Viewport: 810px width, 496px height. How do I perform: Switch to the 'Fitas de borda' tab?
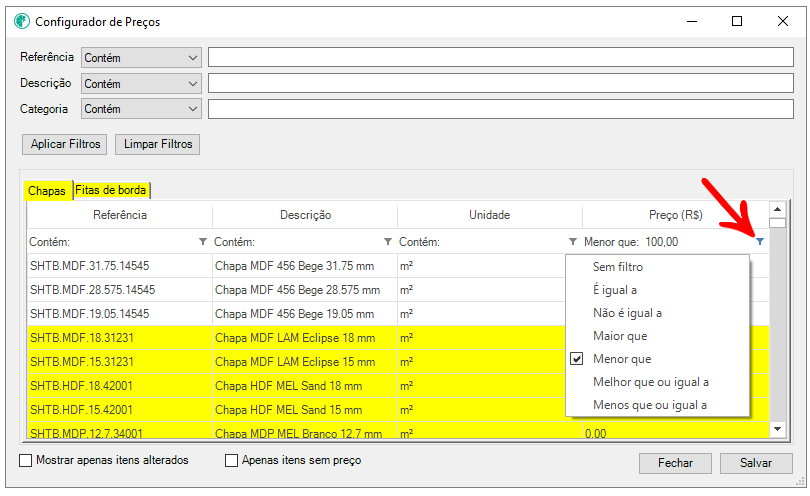tap(111, 190)
